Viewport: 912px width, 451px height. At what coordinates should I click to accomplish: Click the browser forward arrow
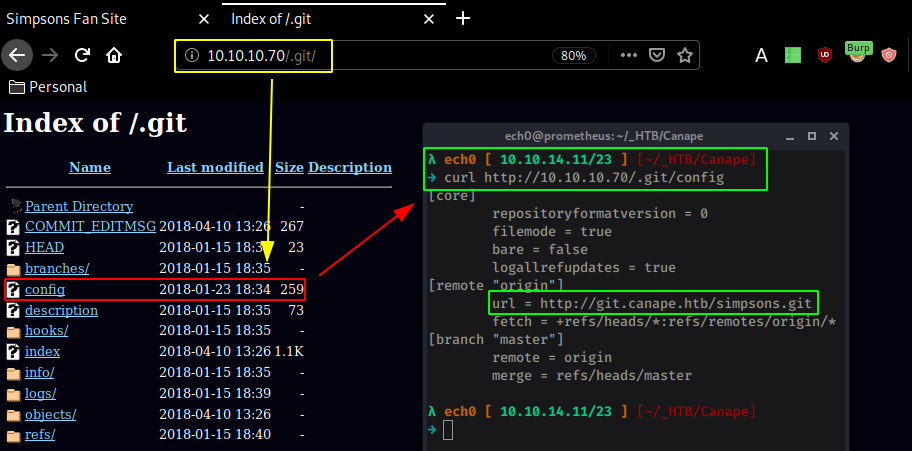click(x=51, y=55)
